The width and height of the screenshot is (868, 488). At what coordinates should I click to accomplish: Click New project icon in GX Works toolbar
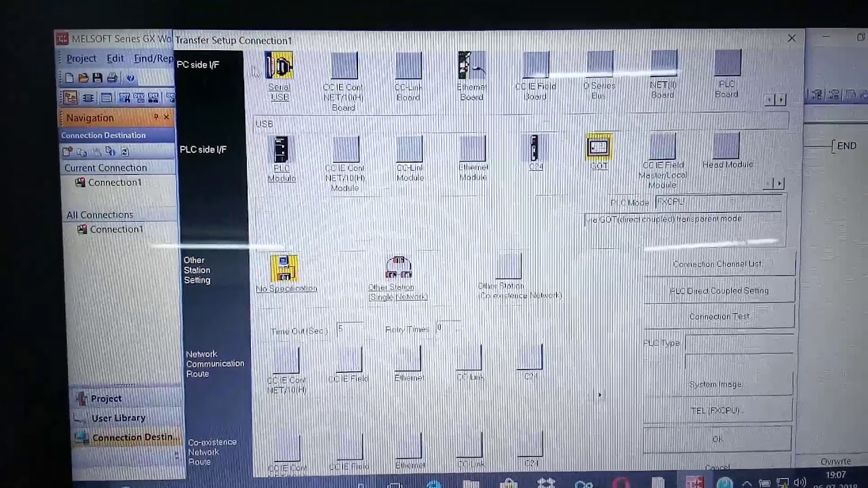point(70,78)
